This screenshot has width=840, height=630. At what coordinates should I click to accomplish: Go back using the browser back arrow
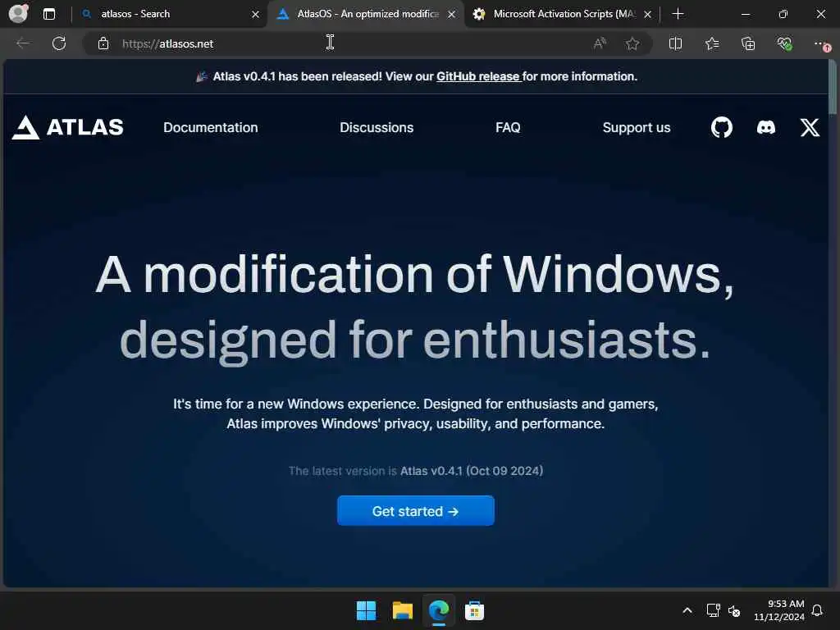pyautogui.click(x=23, y=43)
